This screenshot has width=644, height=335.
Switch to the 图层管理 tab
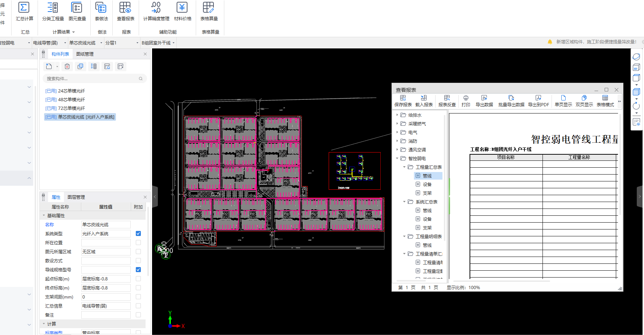[x=76, y=197]
